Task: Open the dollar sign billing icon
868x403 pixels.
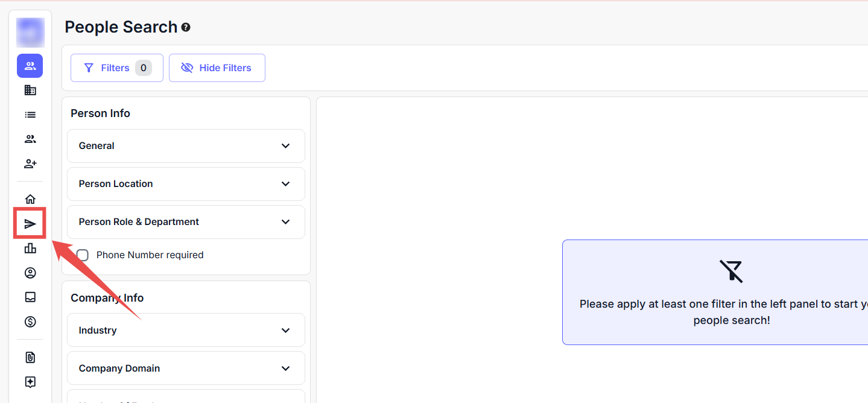Action: coord(30,322)
